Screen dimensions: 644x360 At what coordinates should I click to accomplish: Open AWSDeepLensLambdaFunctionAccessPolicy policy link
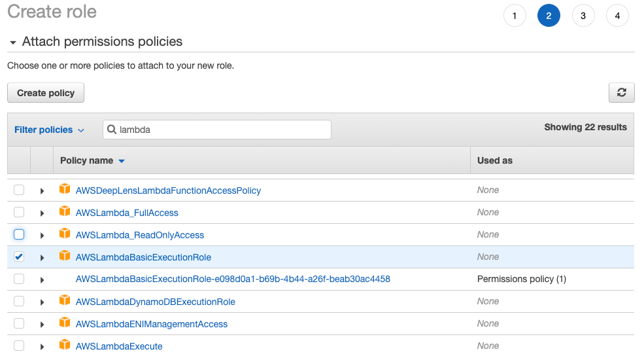168,190
